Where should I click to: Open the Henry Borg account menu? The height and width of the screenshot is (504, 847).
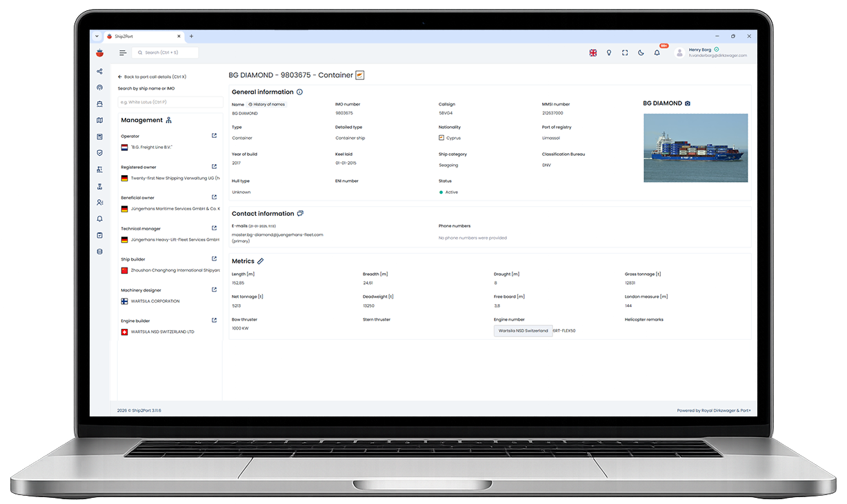pyautogui.click(x=702, y=52)
